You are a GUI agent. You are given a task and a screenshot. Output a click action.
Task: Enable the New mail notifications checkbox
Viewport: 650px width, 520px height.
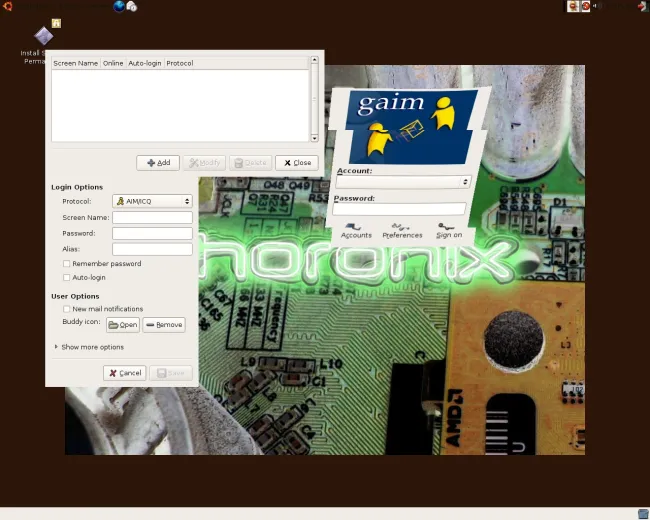(66, 309)
